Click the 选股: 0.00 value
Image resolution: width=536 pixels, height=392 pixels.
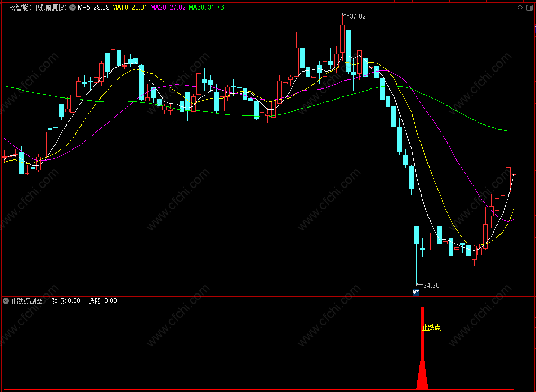[x=103, y=301]
